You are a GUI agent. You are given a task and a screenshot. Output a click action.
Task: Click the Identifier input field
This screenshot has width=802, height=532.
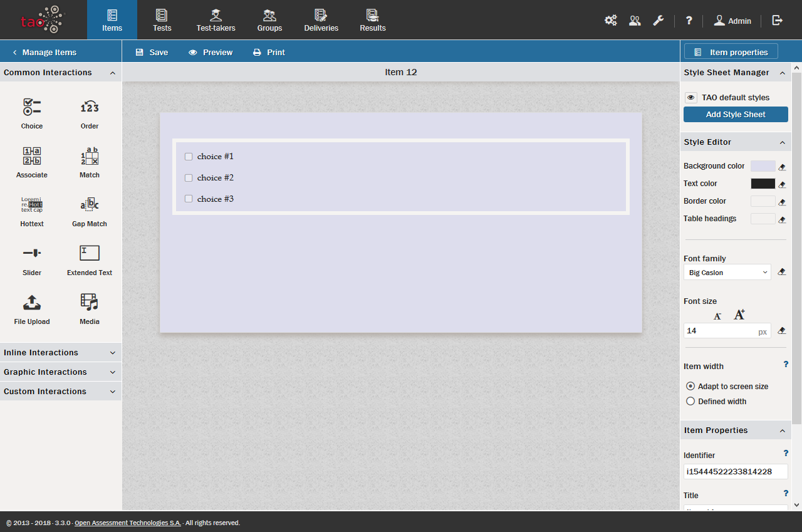click(x=735, y=472)
